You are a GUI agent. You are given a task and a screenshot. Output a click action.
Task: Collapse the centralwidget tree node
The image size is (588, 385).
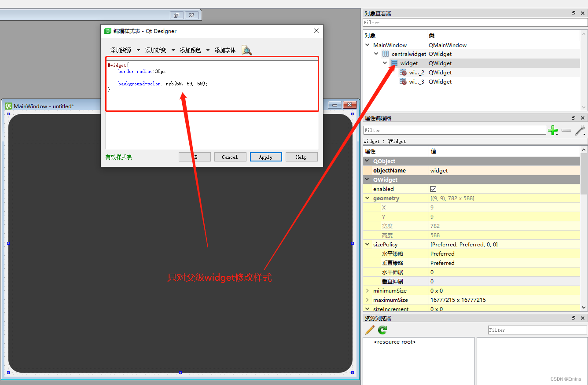[376, 54]
